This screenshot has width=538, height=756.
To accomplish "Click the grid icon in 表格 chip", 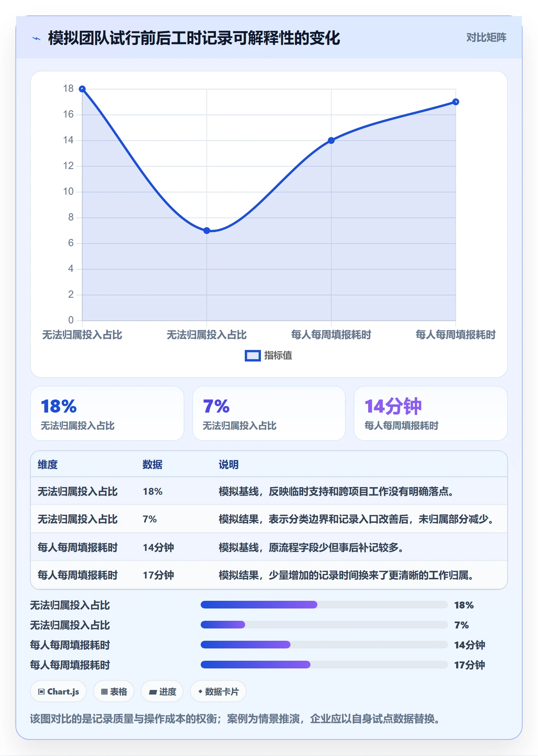I will point(104,692).
